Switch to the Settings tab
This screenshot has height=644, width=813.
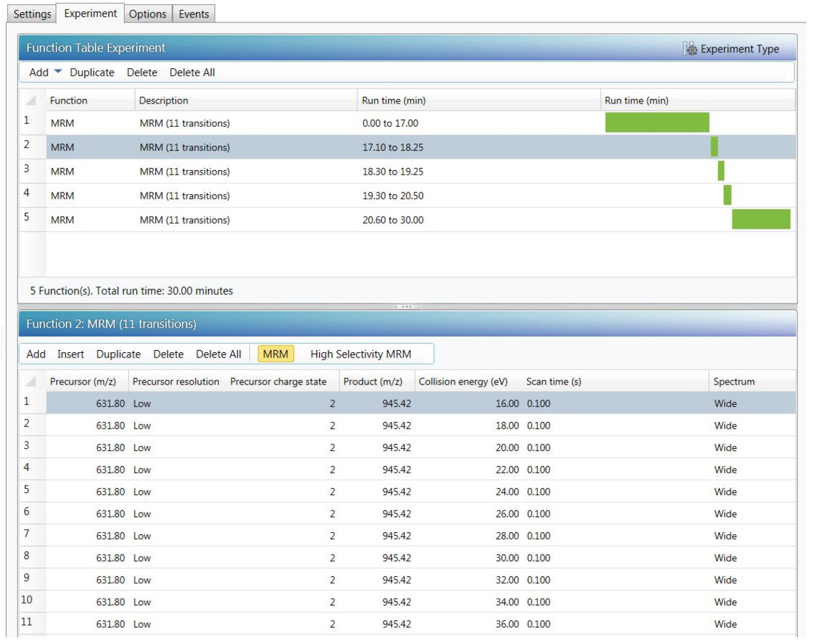click(32, 14)
